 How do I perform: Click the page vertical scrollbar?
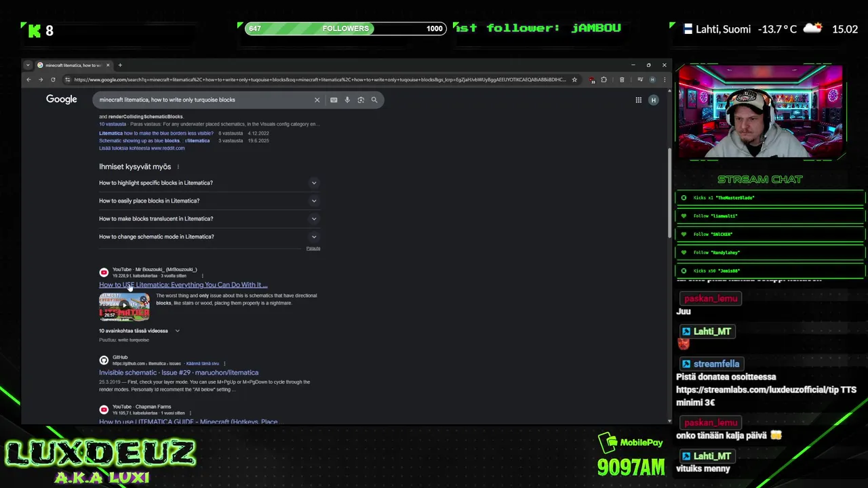pos(669,193)
